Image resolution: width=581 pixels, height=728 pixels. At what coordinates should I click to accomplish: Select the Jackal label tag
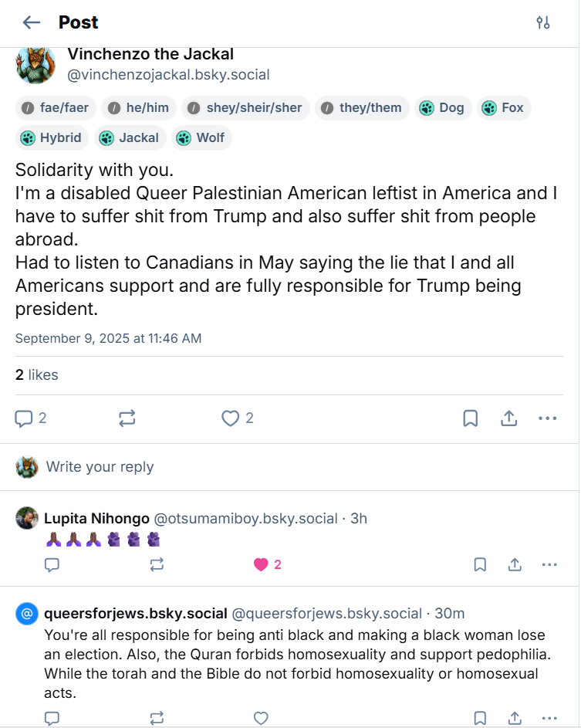click(x=130, y=138)
